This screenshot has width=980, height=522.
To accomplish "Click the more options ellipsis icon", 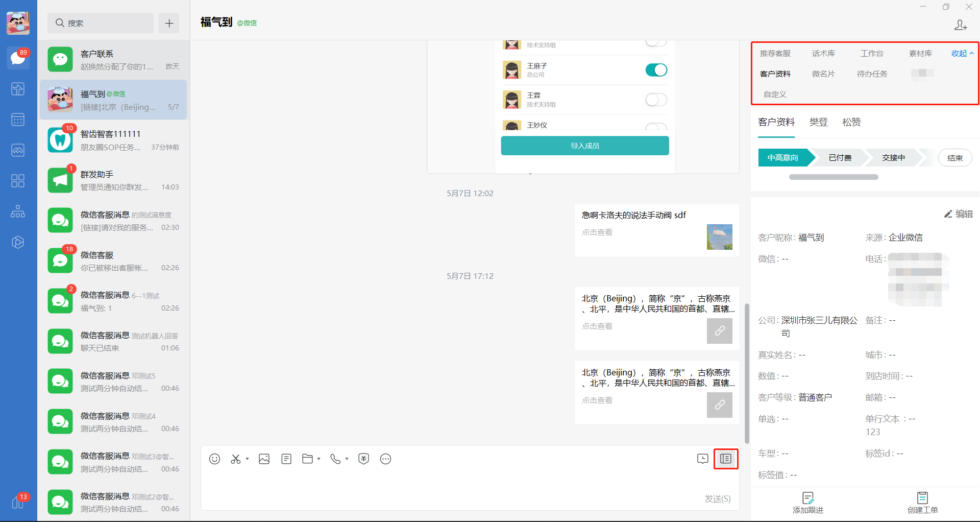I will [x=386, y=459].
